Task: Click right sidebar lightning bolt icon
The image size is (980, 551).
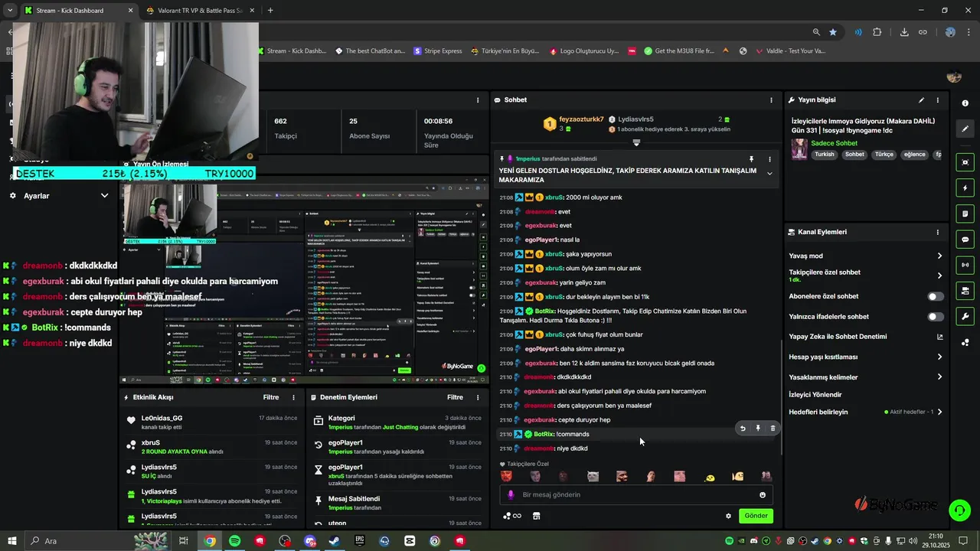Action: click(965, 188)
